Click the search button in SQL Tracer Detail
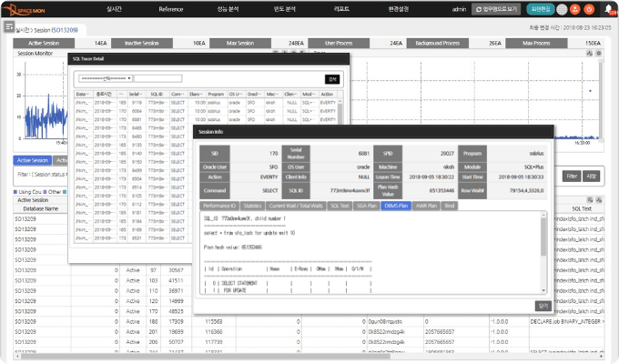 click(332, 79)
